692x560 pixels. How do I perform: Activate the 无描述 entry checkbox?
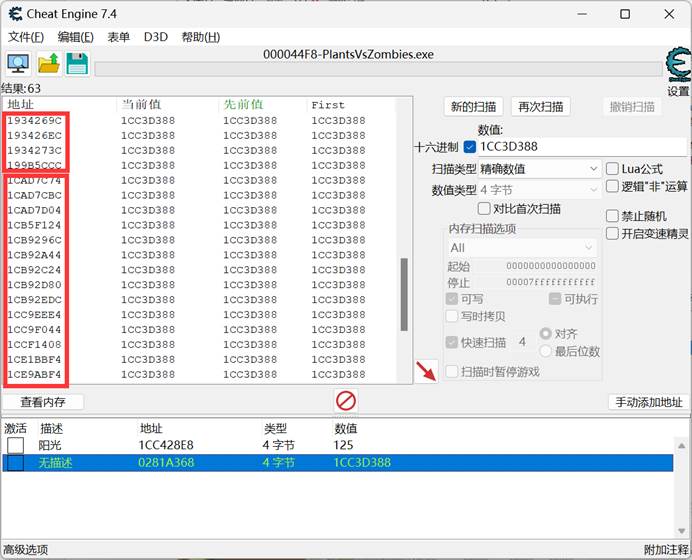click(15, 463)
